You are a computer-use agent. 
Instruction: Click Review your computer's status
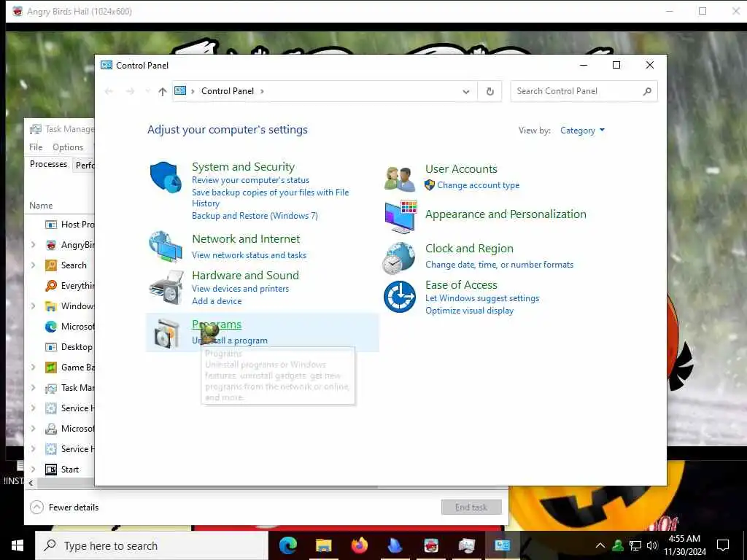251,180
